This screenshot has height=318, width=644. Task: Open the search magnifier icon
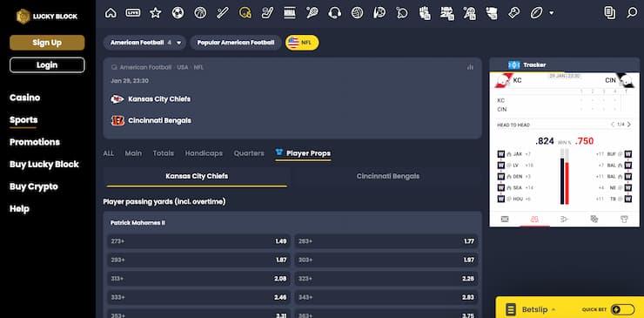point(632,13)
